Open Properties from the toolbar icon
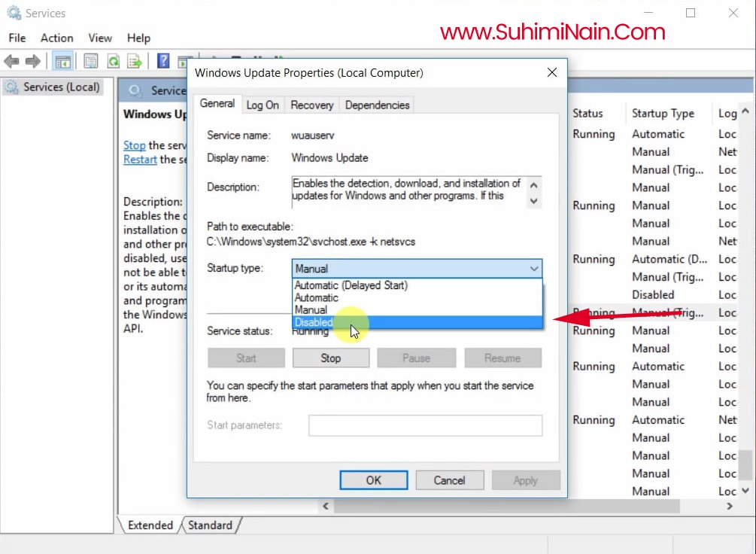This screenshot has width=756, height=554. click(x=91, y=62)
